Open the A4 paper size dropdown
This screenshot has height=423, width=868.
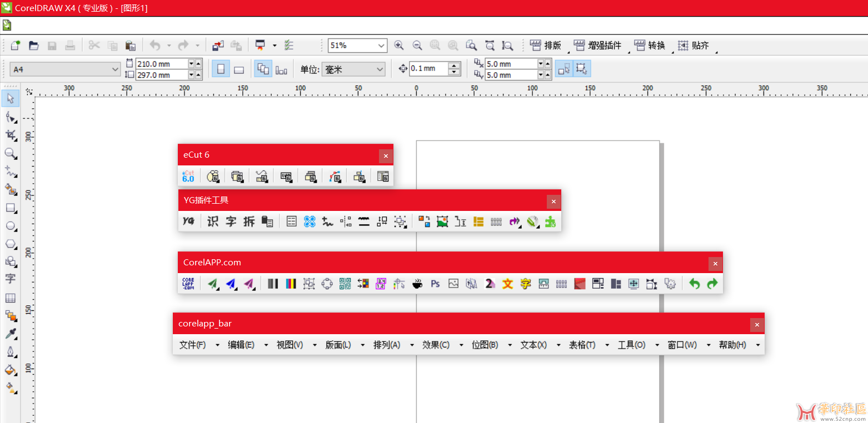click(115, 69)
